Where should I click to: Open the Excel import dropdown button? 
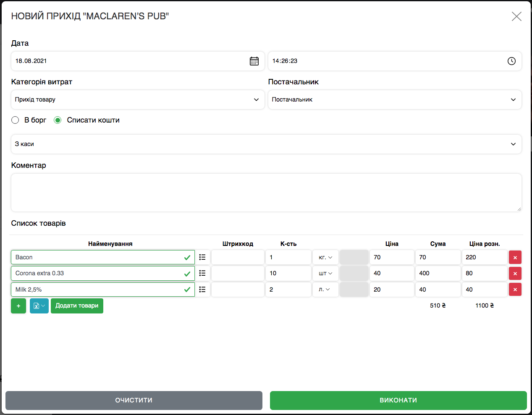[x=39, y=306]
